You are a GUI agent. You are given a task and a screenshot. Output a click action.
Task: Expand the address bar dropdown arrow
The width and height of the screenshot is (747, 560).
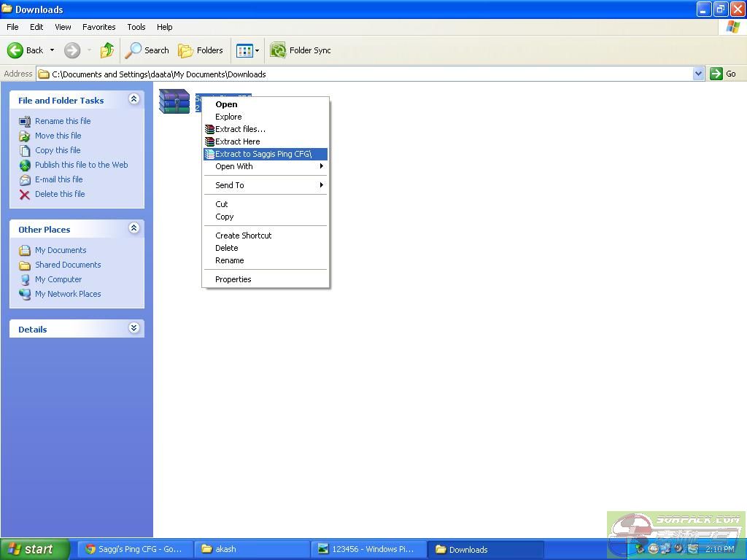tap(698, 74)
